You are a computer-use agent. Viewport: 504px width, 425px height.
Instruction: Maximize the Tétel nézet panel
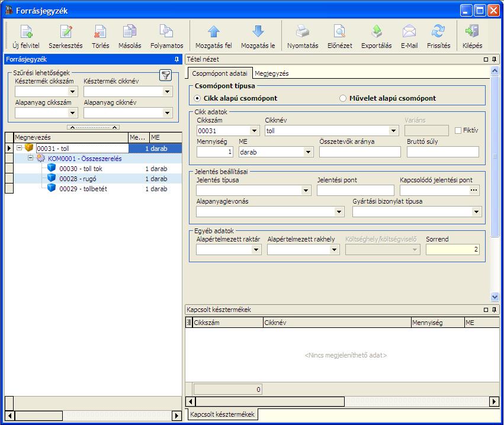tap(486, 59)
